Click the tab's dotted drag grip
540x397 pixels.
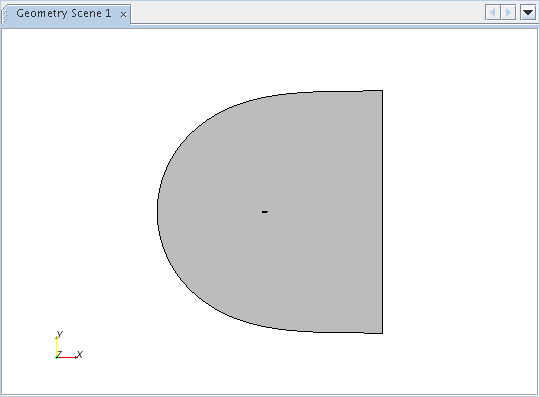point(5,15)
